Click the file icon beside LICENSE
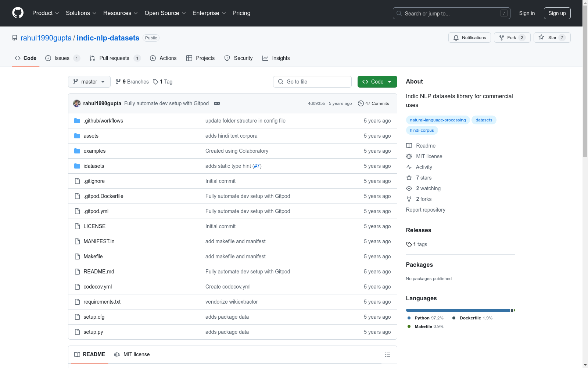The image size is (588, 368). (x=77, y=226)
